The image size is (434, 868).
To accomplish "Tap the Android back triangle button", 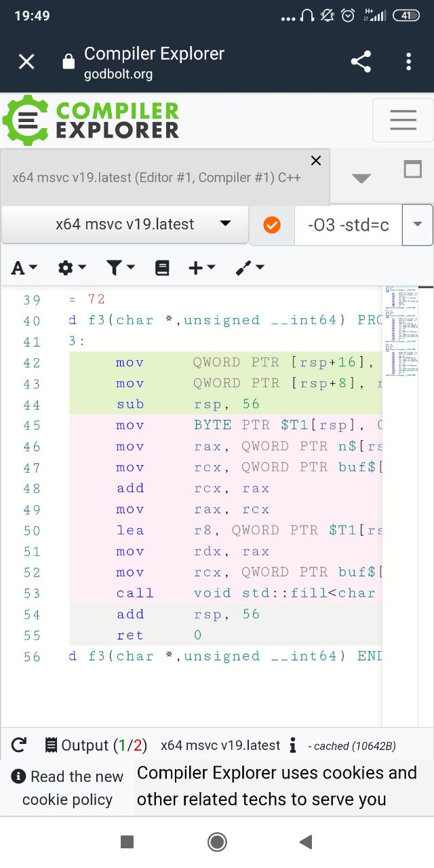I will pos(306,842).
